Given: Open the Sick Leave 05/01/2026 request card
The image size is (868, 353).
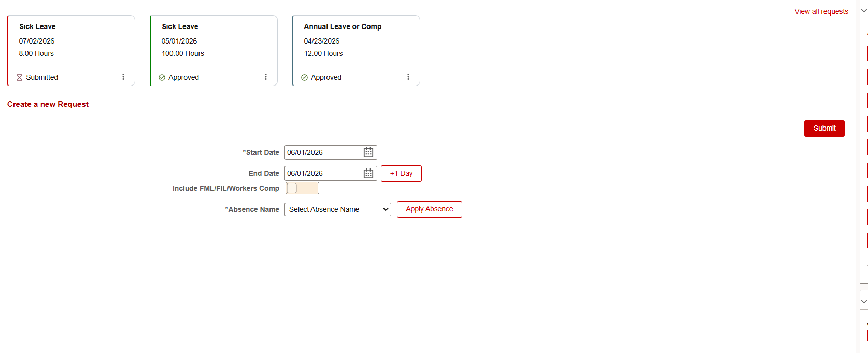Looking at the screenshot, I should pos(214,50).
